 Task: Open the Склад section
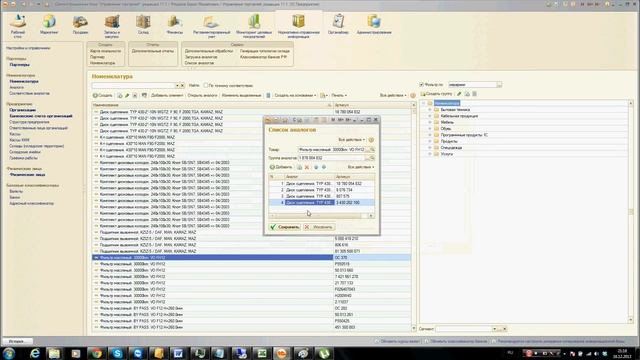click(x=143, y=24)
